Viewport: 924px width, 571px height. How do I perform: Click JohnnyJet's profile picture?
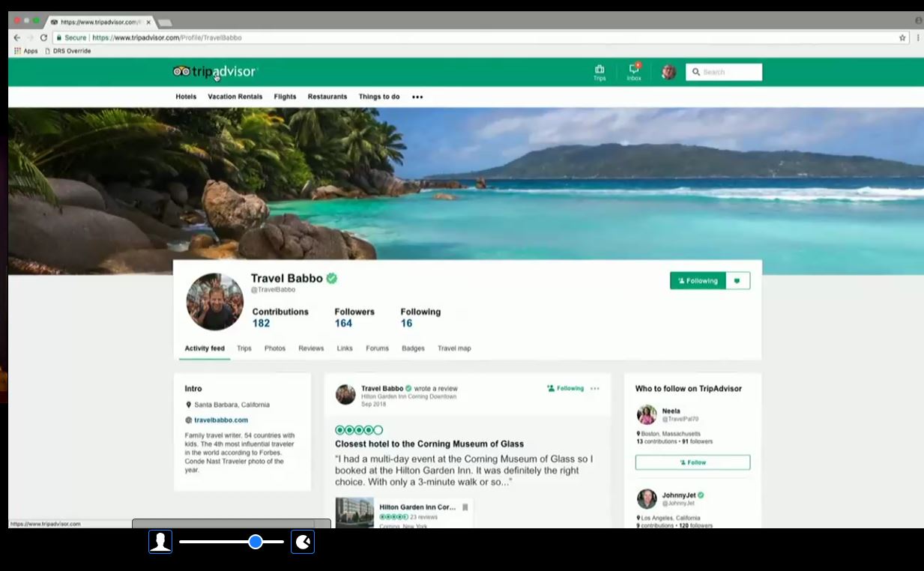point(647,499)
